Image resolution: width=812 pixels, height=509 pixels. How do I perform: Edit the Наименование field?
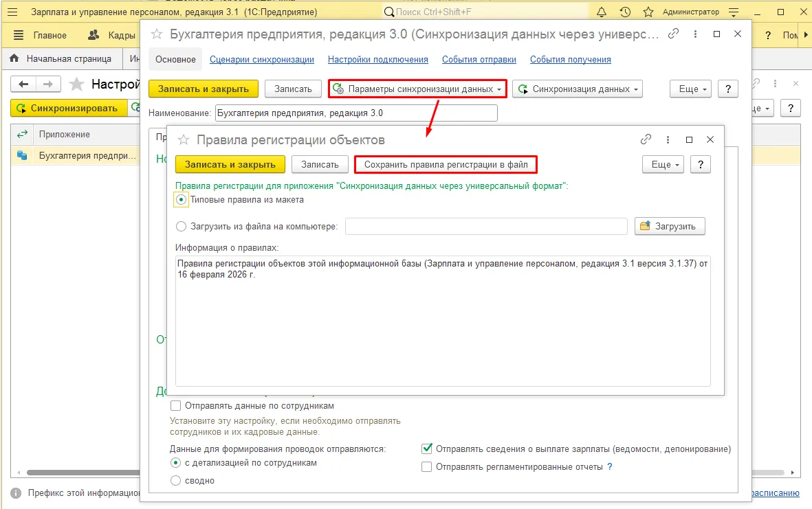[x=356, y=113]
